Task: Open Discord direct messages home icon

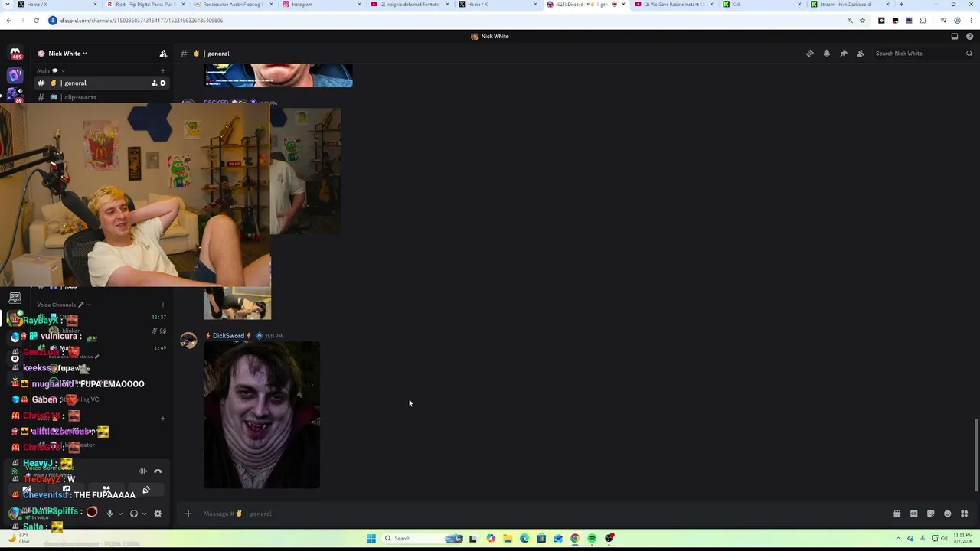Action: pos(15,54)
